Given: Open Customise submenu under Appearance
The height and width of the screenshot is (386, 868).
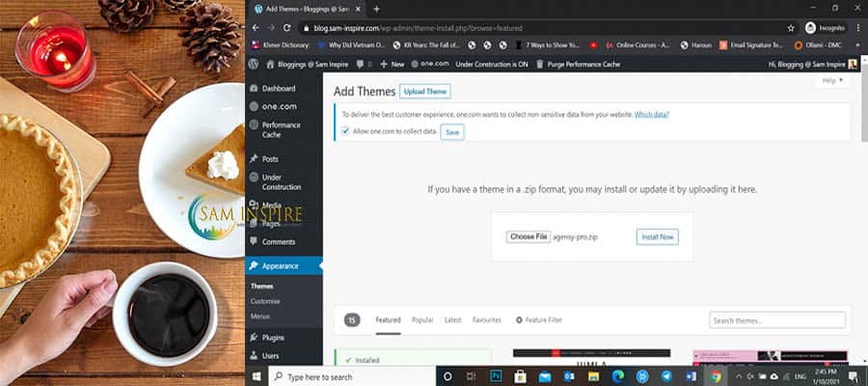Looking at the screenshot, I should (265, 301).
